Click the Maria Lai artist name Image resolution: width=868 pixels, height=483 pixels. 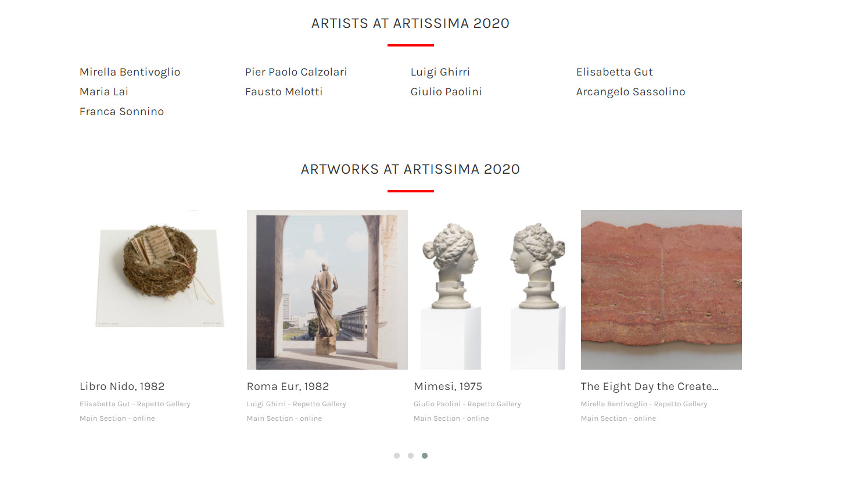(104, 92)
